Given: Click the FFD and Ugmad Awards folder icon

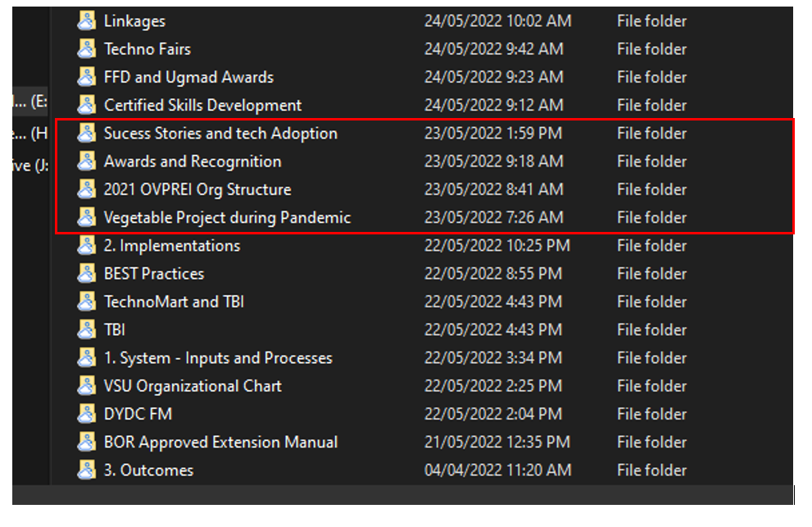Looking at the screenshot, I should [86, 77].
